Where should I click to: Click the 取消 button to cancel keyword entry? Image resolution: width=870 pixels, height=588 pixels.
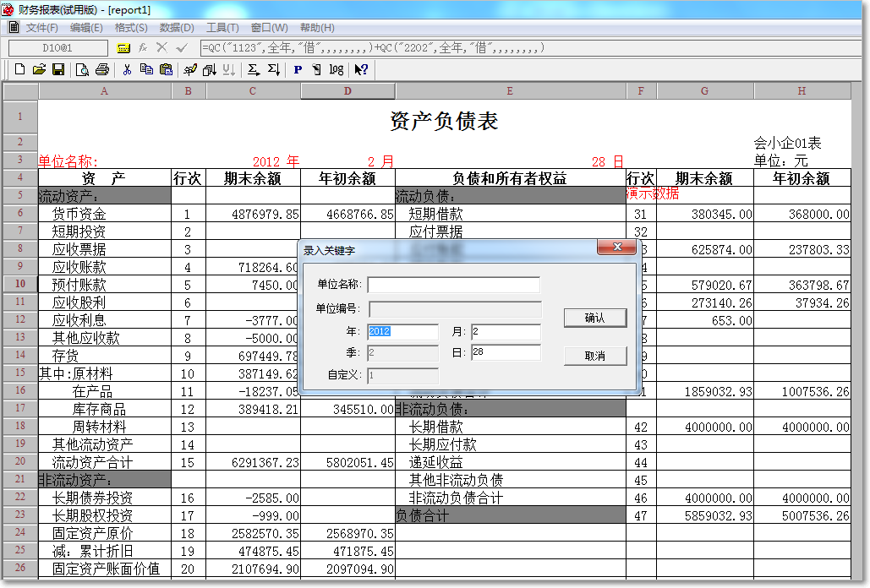click(597, 356)
